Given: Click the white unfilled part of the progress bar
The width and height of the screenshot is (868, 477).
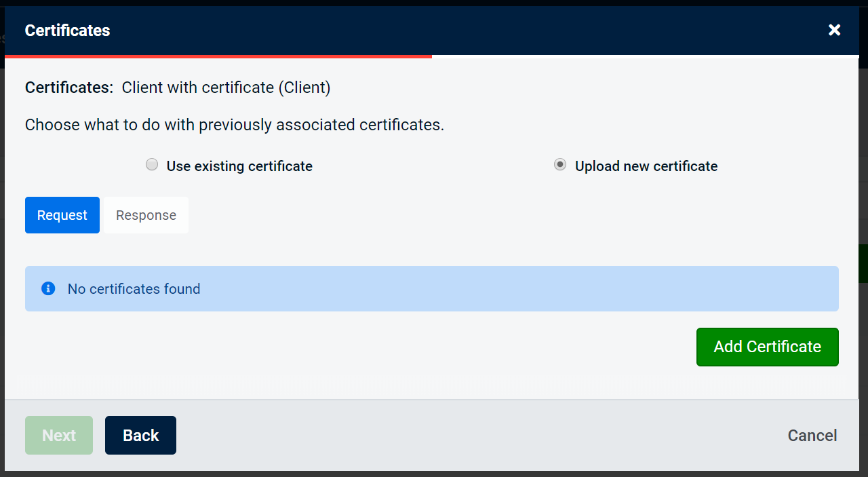Looking at the screenshot, I should [644, 56].
